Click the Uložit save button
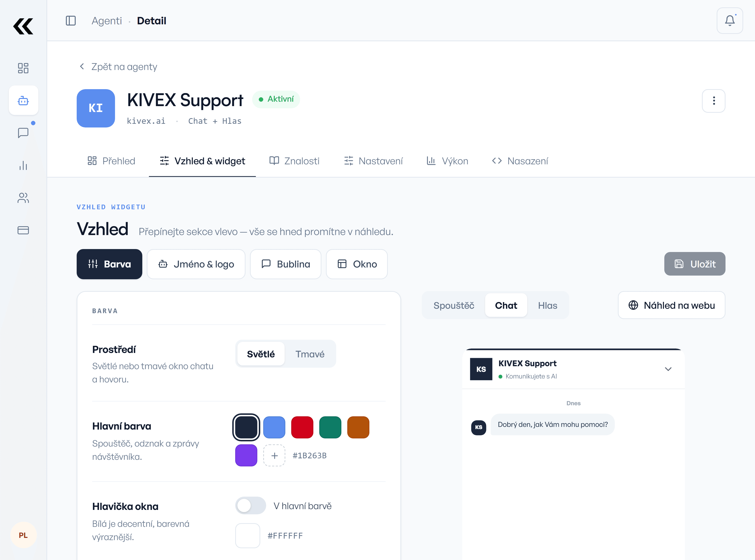Image resolution: width=755 pixels, height=560 pixels. pos(695,264)
